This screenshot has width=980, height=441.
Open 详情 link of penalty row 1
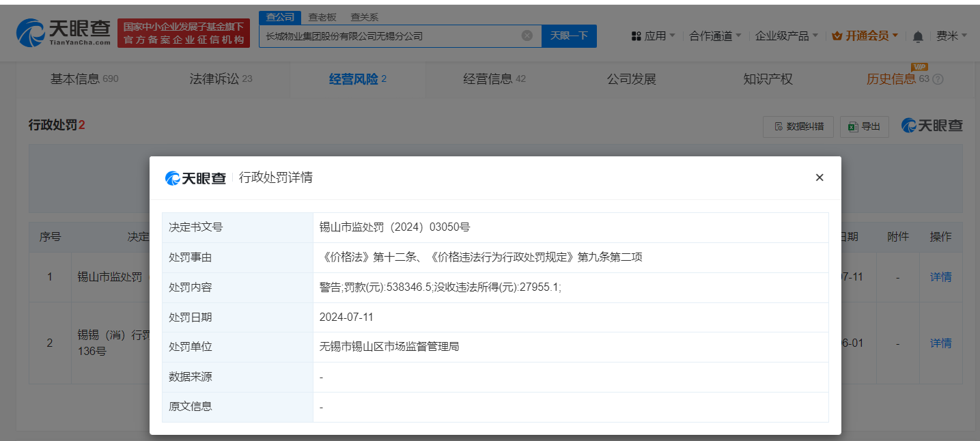coord(940,276)
